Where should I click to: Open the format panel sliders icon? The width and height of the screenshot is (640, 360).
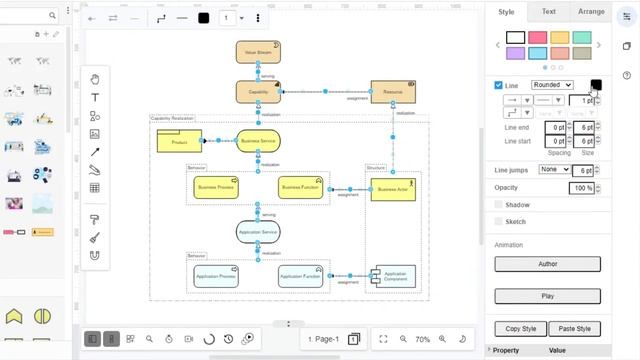coord(627,17)
